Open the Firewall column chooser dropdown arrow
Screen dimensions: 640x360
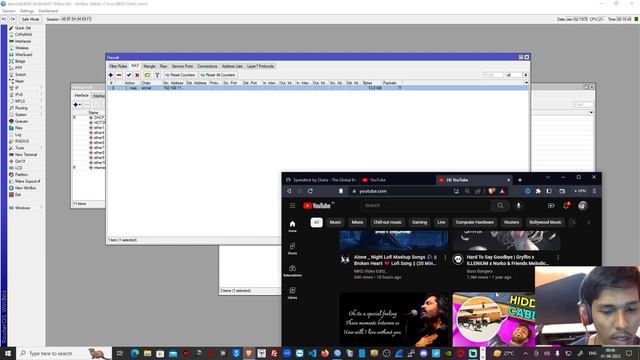tap(526, 83)
